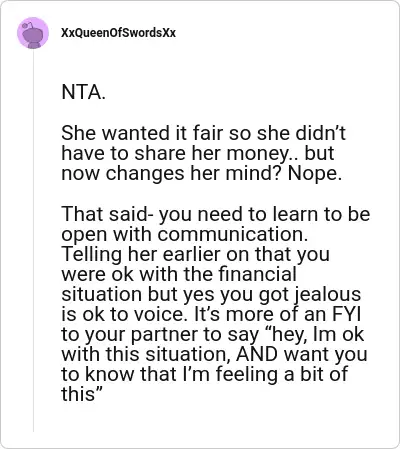The image size is (400, 449).
Task: Click the purple Reddit snoo avatar
Action: (33, 33)
